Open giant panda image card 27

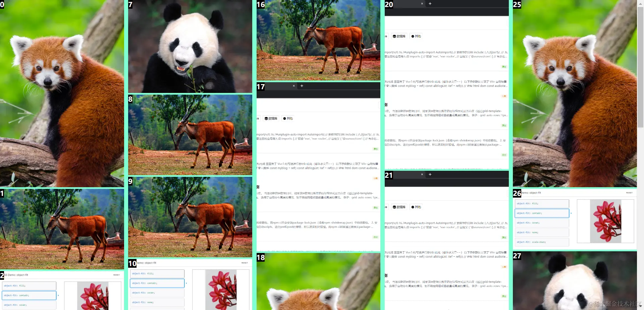[x=575, y=280]
